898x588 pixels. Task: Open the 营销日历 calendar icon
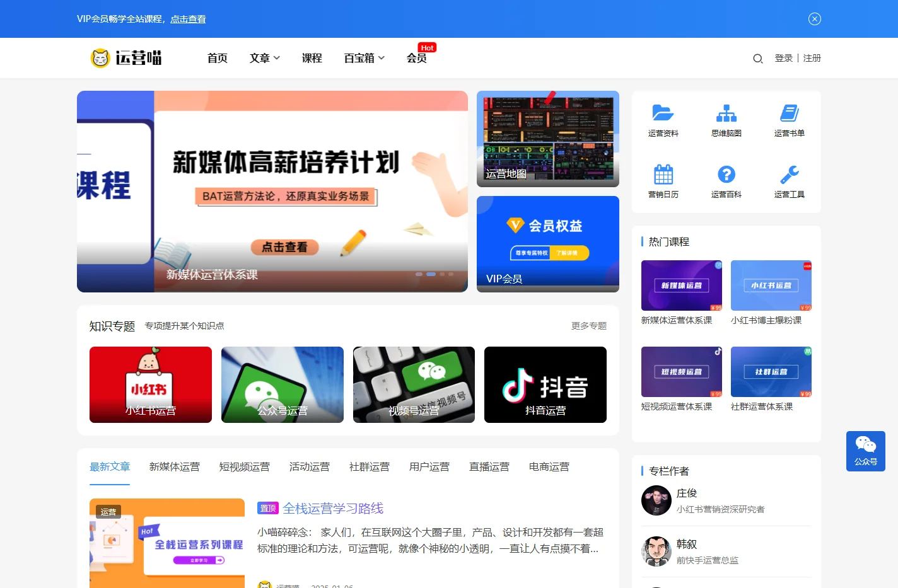[663, 174]
